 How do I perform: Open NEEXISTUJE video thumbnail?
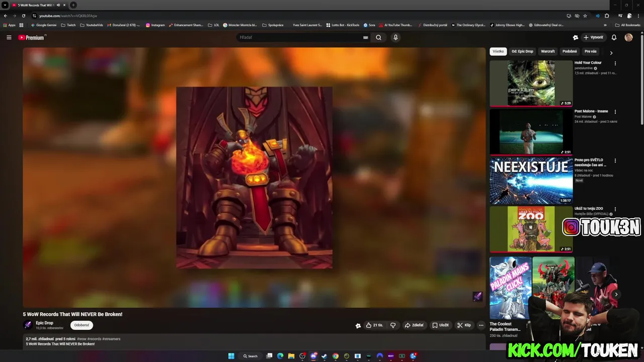(x=531, y=180)
